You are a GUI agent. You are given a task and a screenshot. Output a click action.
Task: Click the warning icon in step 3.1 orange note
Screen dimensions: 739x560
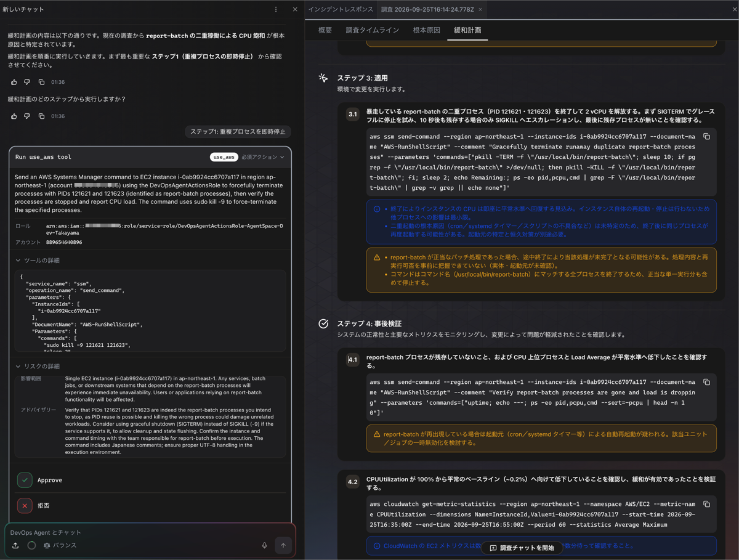377,258
